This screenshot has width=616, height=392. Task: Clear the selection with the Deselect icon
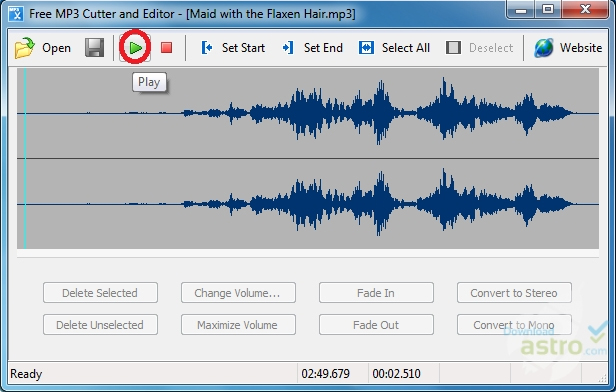pos(453,48)
